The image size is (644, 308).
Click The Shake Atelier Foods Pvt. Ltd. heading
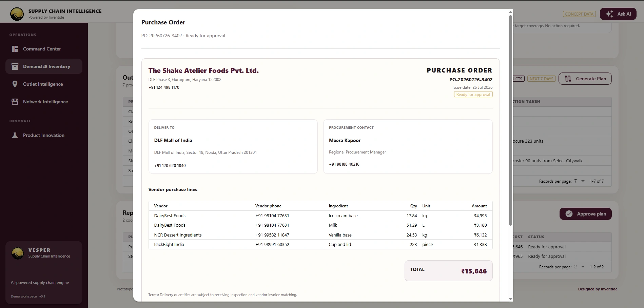203,70
